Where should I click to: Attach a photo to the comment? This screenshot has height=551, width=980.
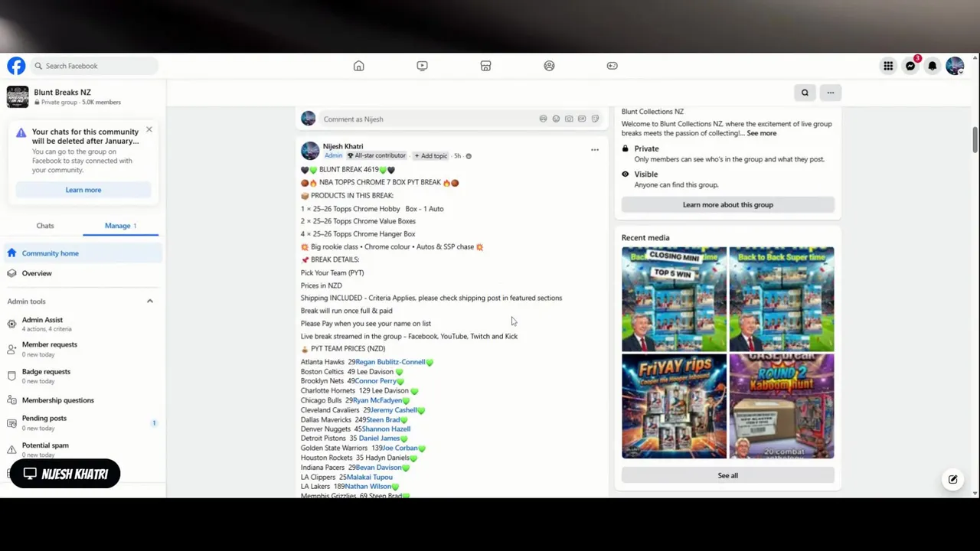point(569,119)
